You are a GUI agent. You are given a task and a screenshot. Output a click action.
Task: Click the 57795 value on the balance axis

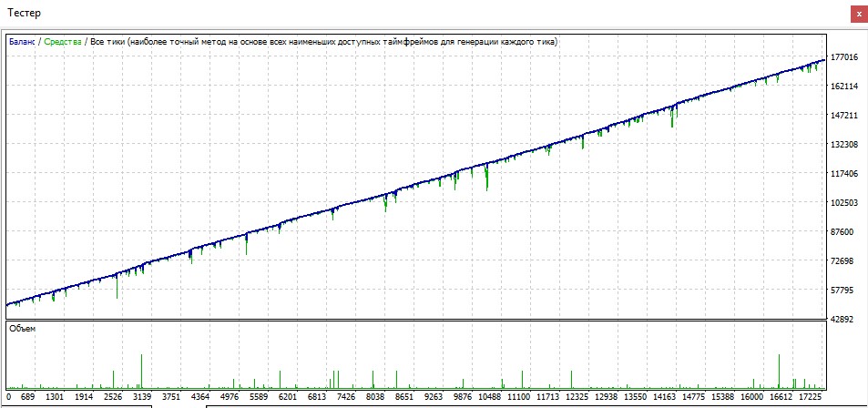842,291
